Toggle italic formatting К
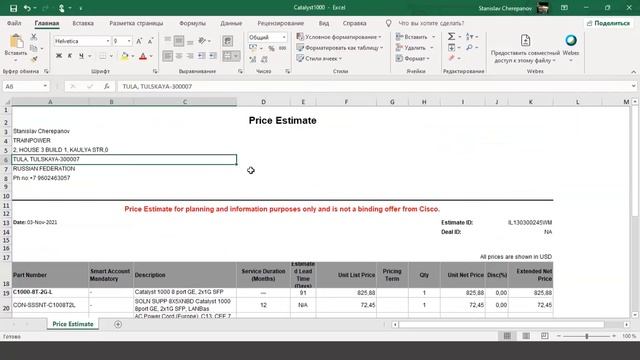The height and width of the screenshot is (360, 640). (70, 56)
